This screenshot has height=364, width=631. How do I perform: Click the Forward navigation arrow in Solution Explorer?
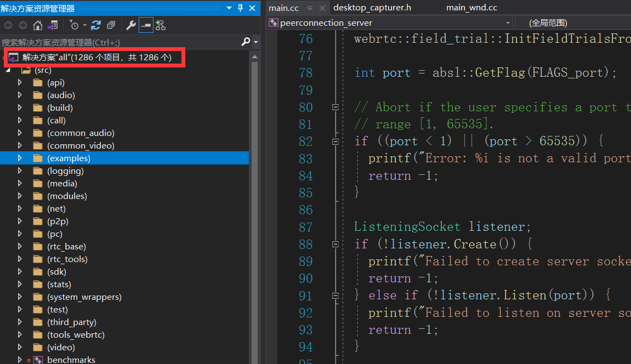point(23,25)
